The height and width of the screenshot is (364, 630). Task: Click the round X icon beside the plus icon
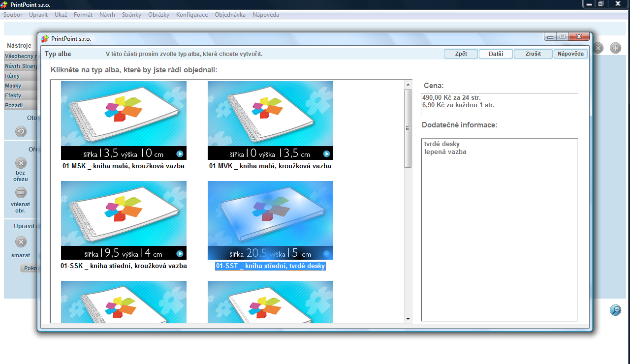[x=598, y=48]
